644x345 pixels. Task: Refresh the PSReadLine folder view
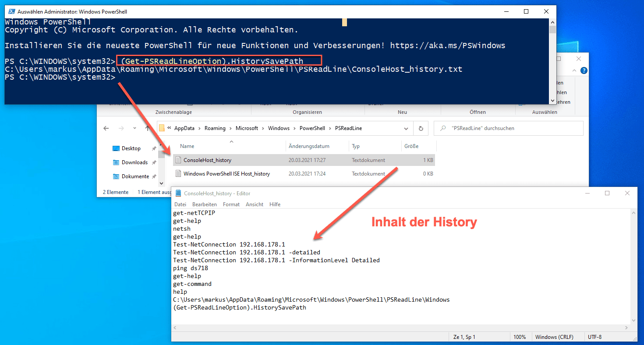click(x=421, y=128)
